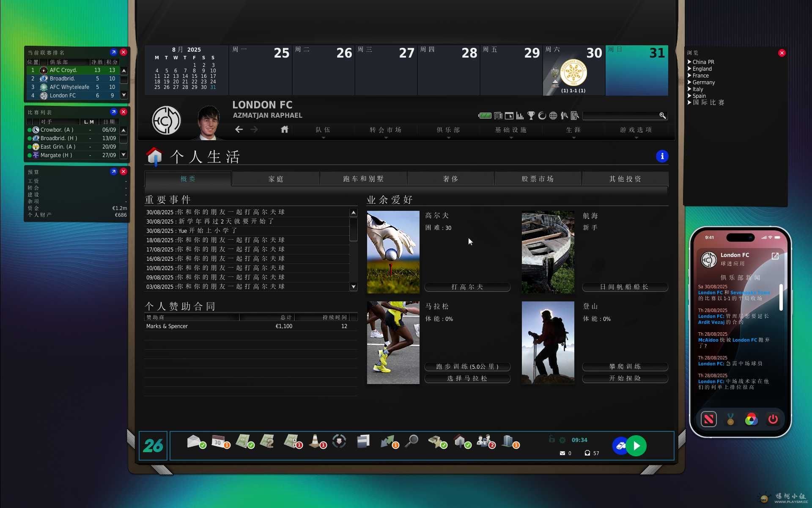This screenshot has width=812, height=508.
Task: Open the 游戏选项 dropdown menu
Action: tap(636, 130)
